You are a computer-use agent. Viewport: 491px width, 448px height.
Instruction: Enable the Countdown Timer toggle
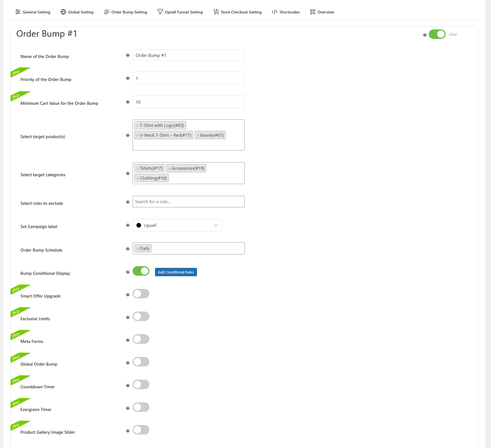coord(141,384)
